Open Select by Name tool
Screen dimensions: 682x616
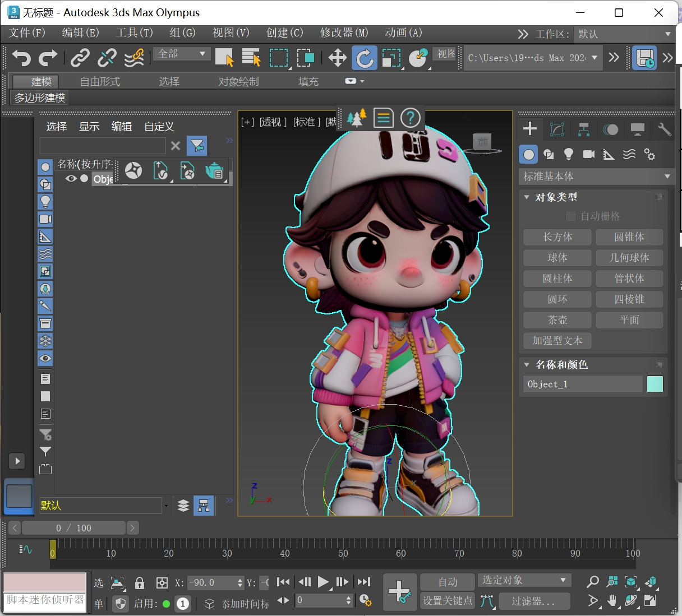click(x=251, y=58)
